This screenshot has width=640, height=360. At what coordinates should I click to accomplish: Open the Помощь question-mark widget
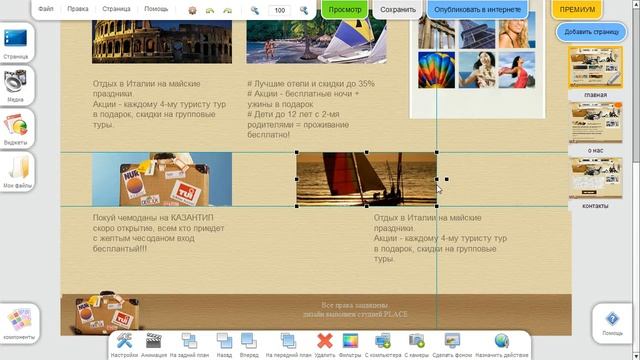612,322
